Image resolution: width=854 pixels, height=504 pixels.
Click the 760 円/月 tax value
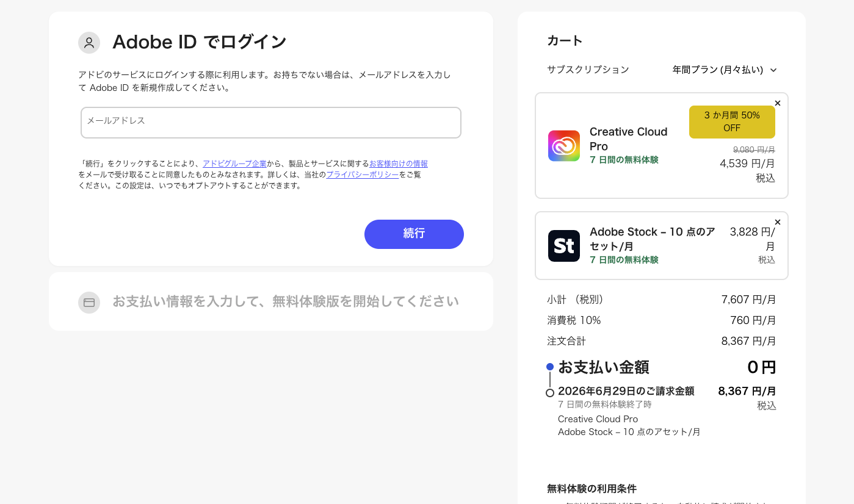click(x=753, y=320)
